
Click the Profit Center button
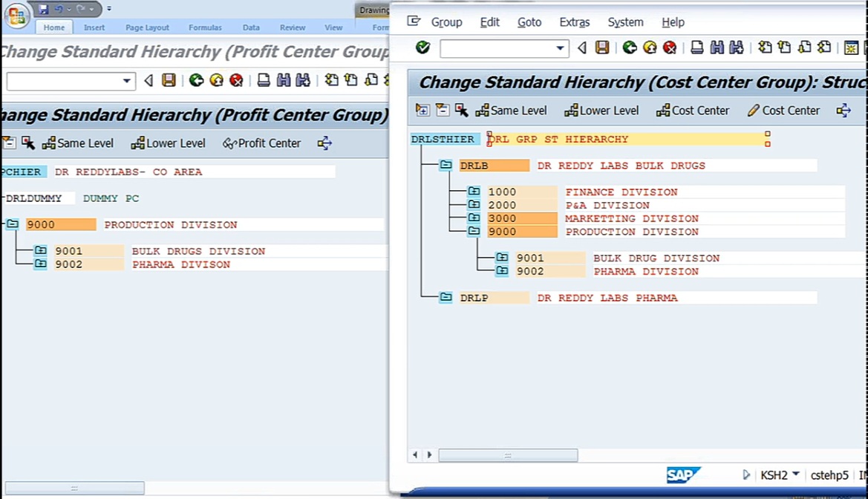(262, 143)
